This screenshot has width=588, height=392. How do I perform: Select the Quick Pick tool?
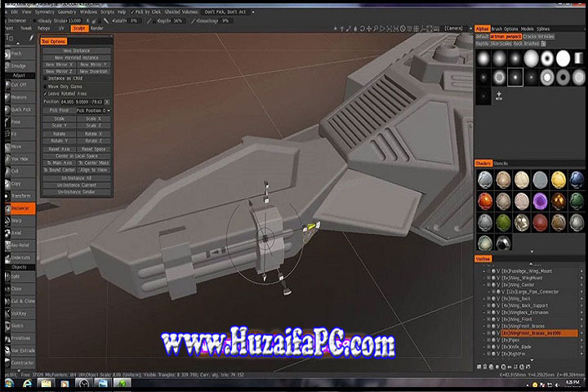pyautogui.click(x=20, y=109)
